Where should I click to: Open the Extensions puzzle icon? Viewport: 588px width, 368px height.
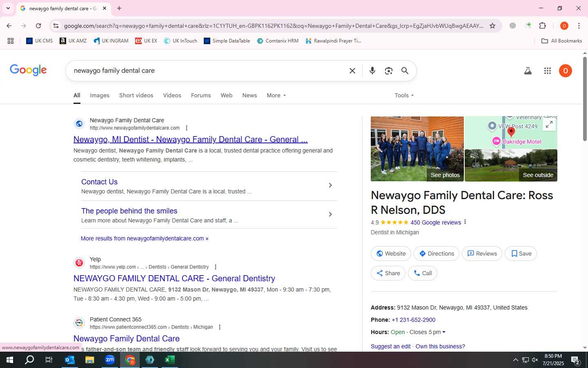click(543, 26)
